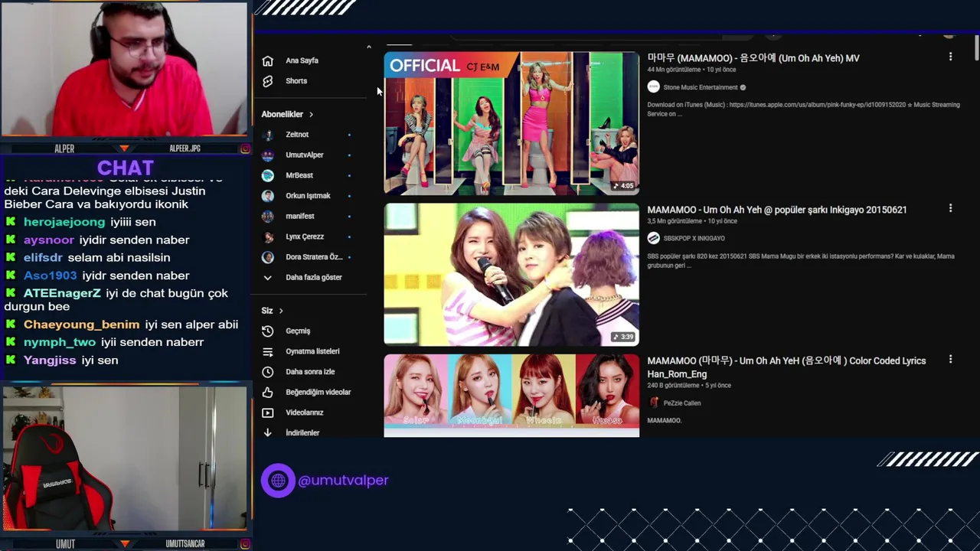Click the Beğendiğim videolar thumbs-up icon
The image size is (980, 551).
[x=267, y=393]
